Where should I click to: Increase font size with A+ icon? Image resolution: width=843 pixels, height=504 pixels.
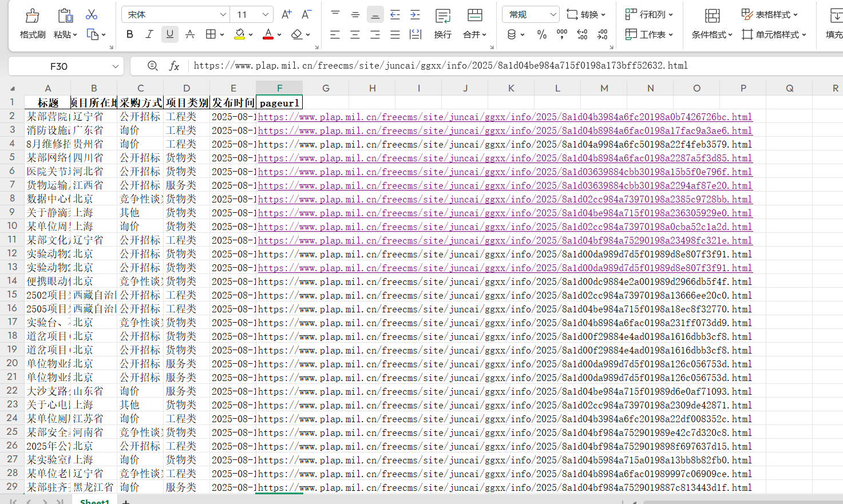pyautogui.click(x=287, y=14)
